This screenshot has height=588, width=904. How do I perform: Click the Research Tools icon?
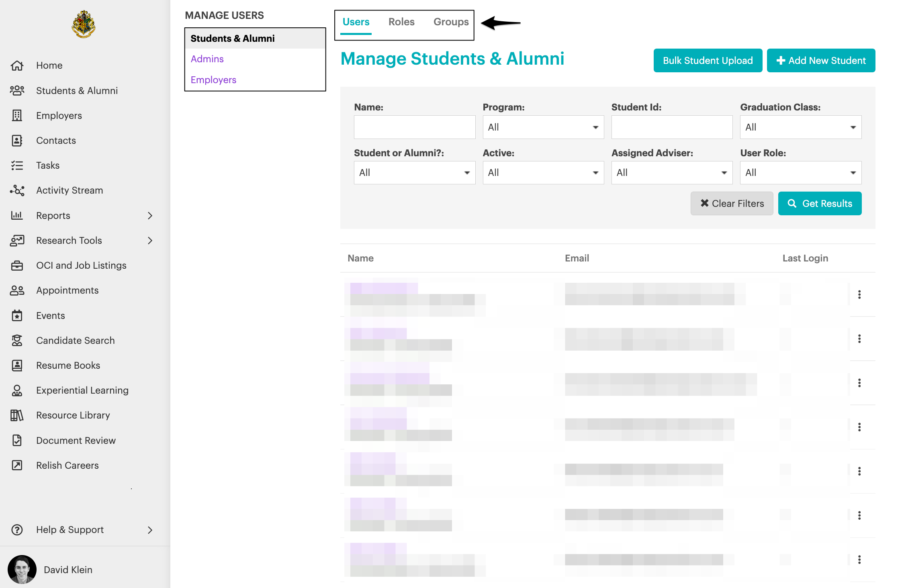click(x=17, y=240)
